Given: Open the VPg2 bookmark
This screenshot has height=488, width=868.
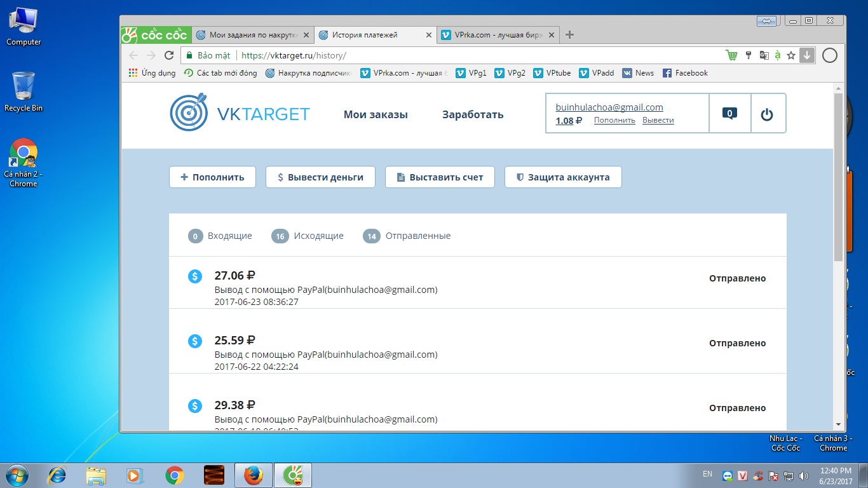Looking at the screenshot, I should [510, 73].
